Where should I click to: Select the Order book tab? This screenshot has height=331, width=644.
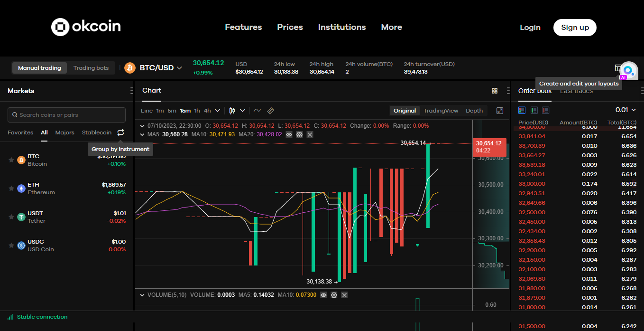pos(535,91)
